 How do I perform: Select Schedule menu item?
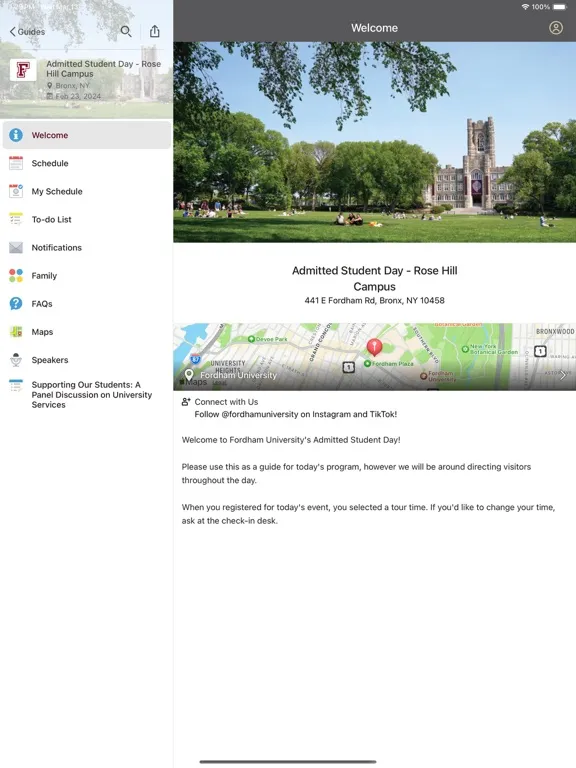(x=87, y=163)
